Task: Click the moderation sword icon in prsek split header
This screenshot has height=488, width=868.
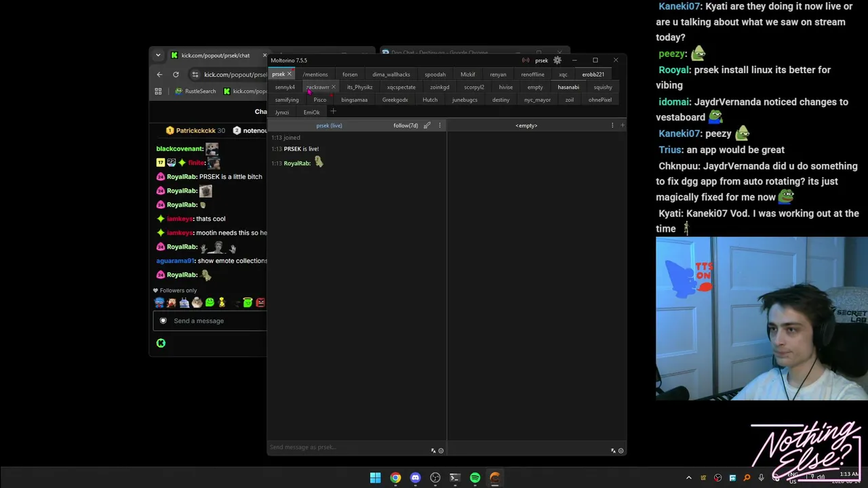Action: [x=427, y=125]
